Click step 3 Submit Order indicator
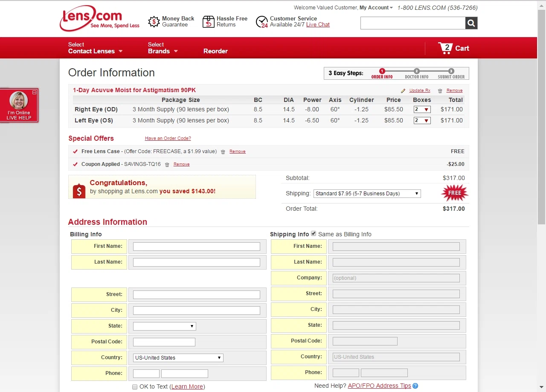The width and height of the screenshot is (546, 392). click(451, 74)
